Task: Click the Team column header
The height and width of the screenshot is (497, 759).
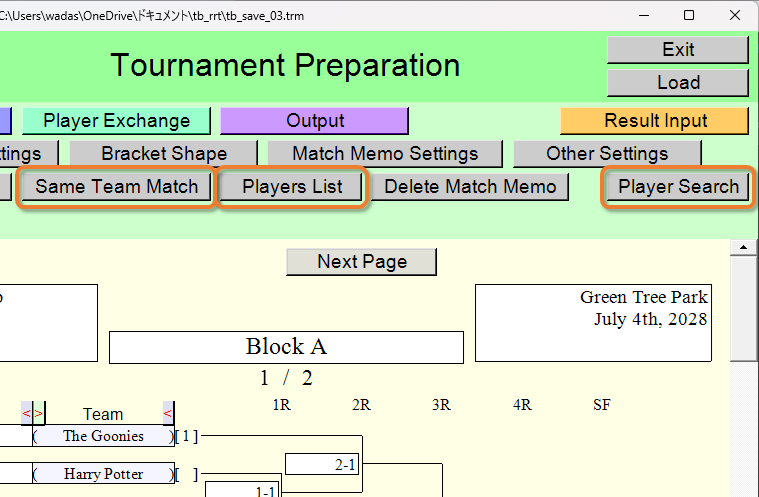Action: click(103, 414)
